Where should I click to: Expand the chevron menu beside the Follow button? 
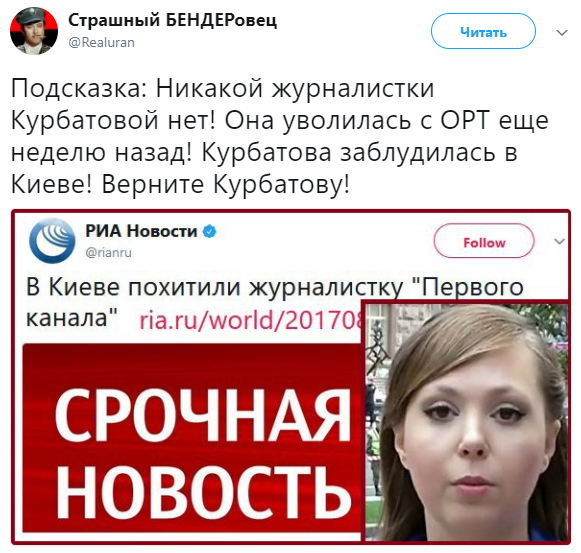point(559,242)
